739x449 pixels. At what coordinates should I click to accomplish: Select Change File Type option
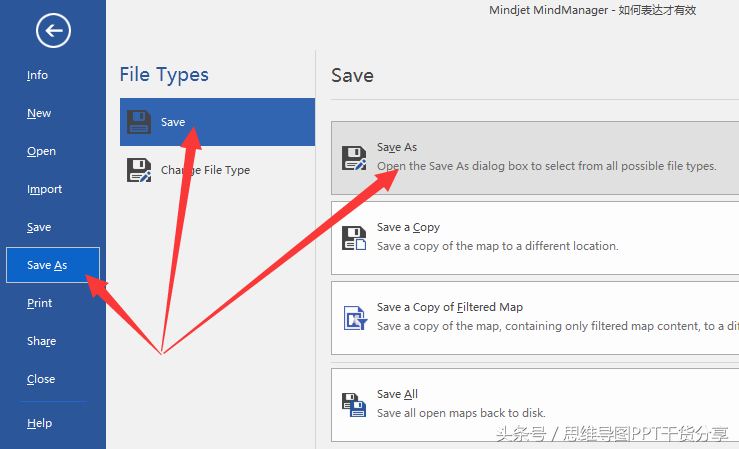pos(217,170)
